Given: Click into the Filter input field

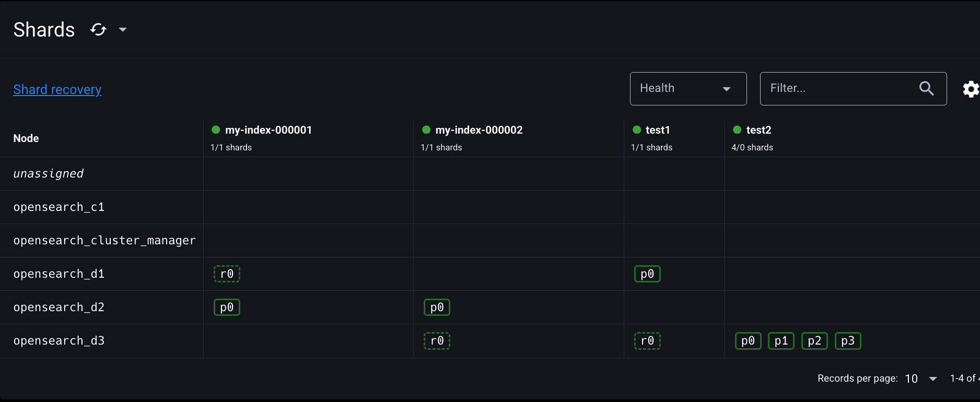Looking at the screenshot, I should click(x=838, y=89).
